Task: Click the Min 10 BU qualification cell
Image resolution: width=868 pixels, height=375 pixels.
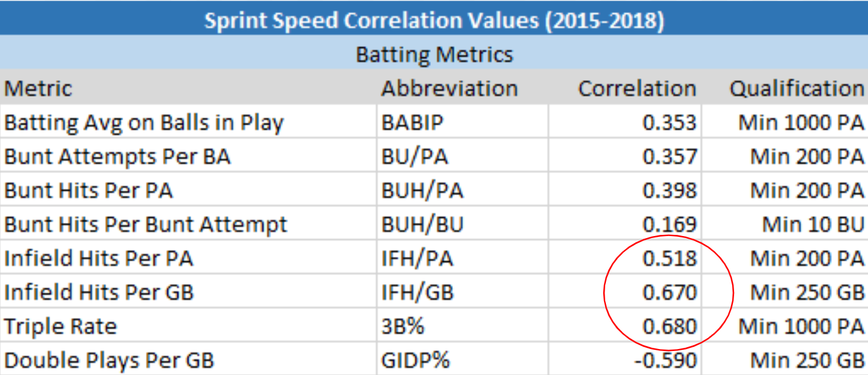Action: point(813,225)
